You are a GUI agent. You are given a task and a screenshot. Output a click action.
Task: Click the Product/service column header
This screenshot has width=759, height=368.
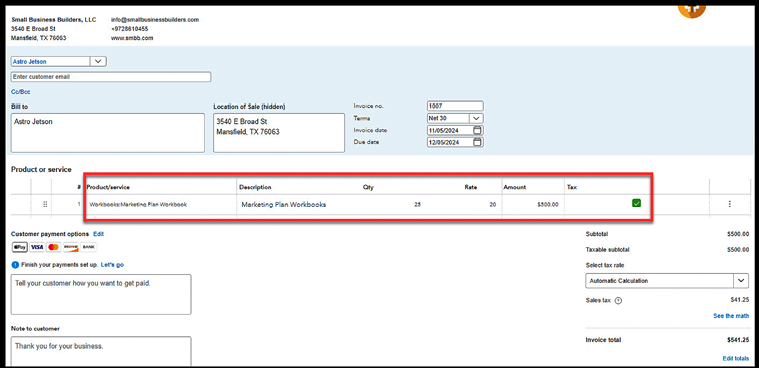[108, 187]
